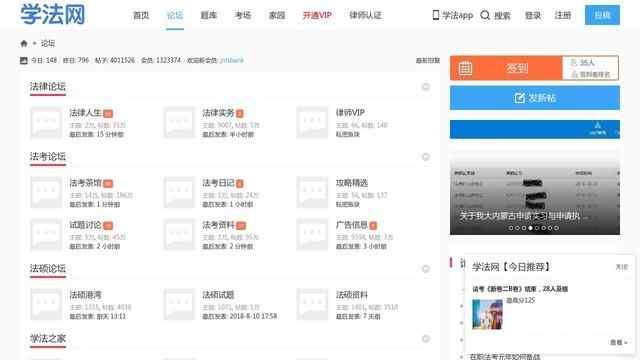This screenshot has height=360, width=640.
Task: Open the 法硕港湾 forum bubble icon
Action: point(46,304)
